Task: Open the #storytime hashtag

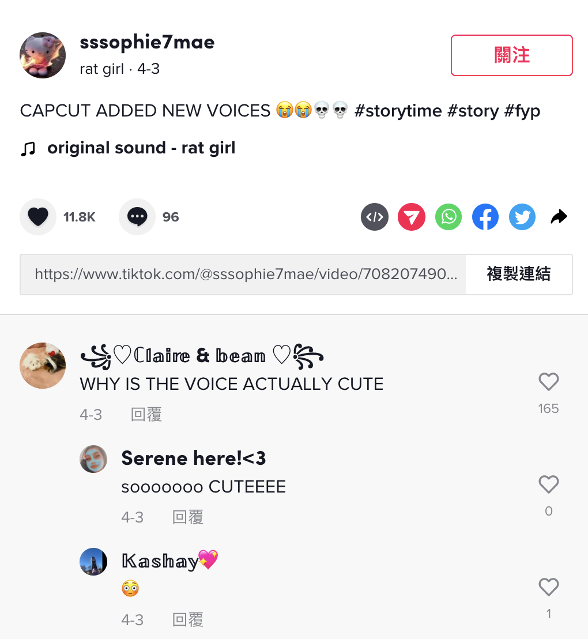Action: [x=398, y=111]
